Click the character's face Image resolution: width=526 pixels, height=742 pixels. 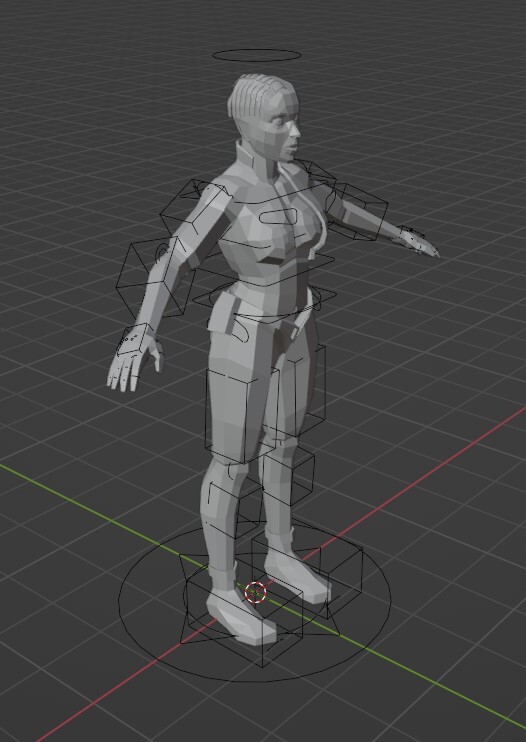(x=284, y=128)
